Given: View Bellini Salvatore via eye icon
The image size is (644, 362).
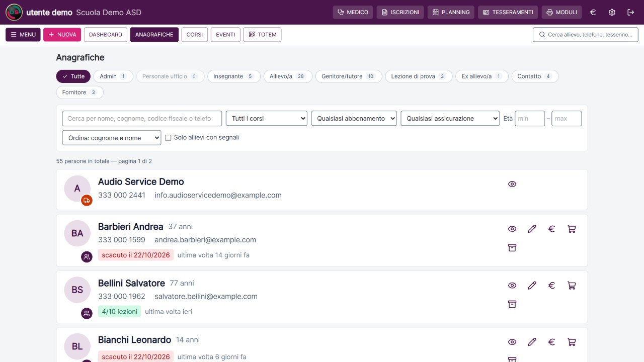Looking at the screenshot, I should click(512, 286).
